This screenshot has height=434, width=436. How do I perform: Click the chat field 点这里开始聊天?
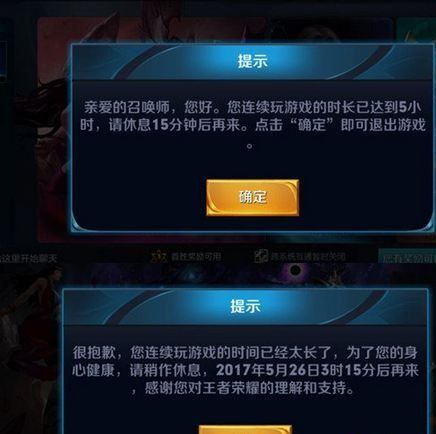click(28, 258)
